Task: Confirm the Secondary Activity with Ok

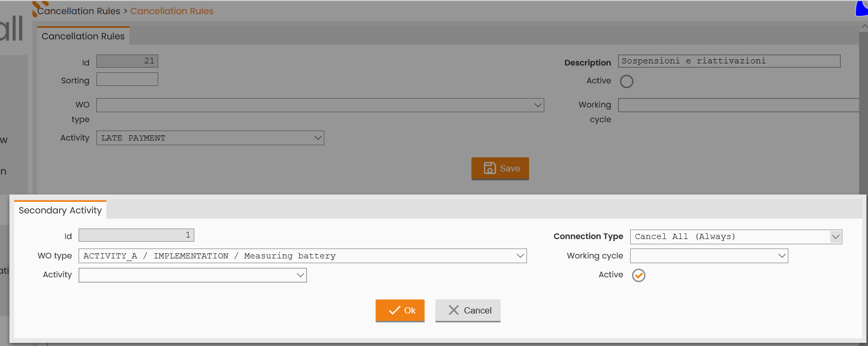Action: (400, 310)
